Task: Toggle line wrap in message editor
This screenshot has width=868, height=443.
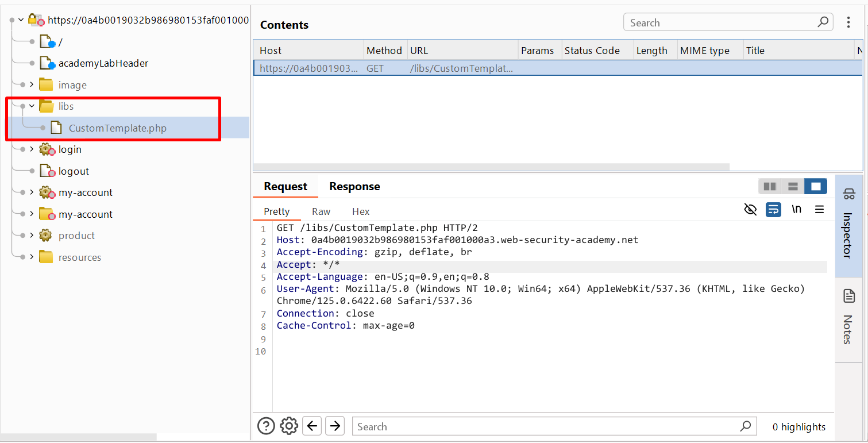Action: click(773, 210)
